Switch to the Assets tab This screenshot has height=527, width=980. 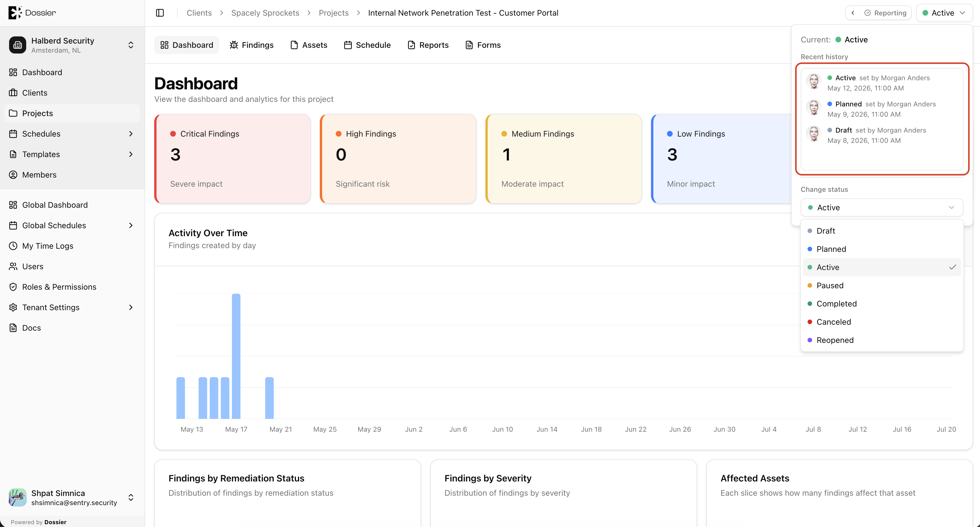tap(308, 45)
